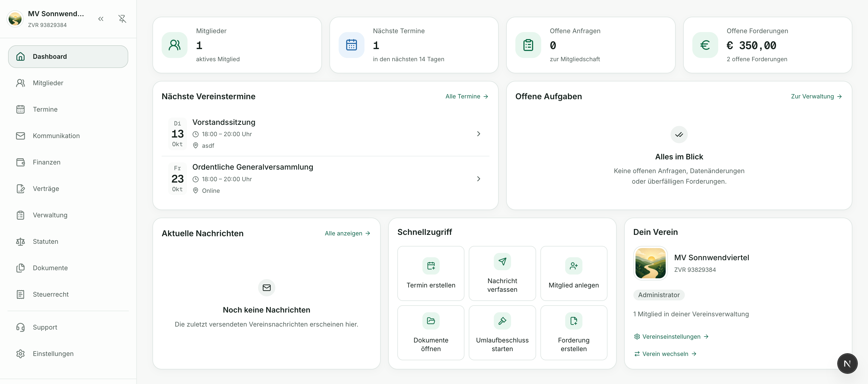Open the Alle Termine link
The height and width of the screenshot is (384, 868).
point(467,97)
